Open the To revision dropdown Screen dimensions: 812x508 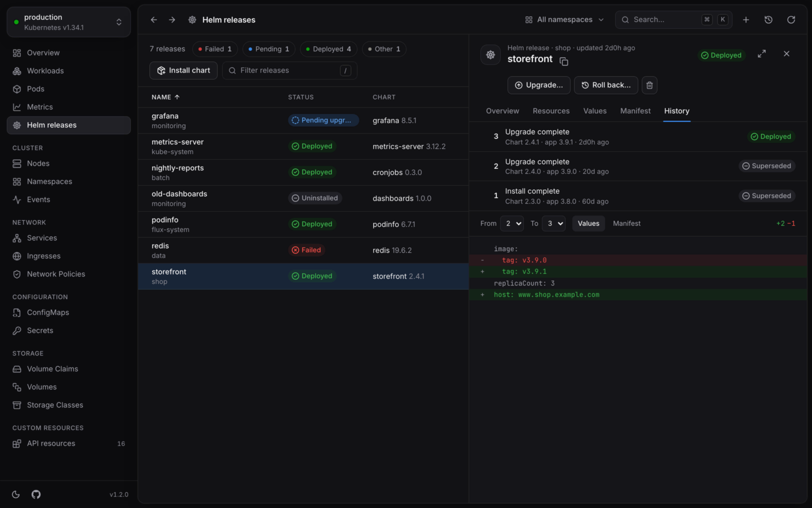(554, 224)
